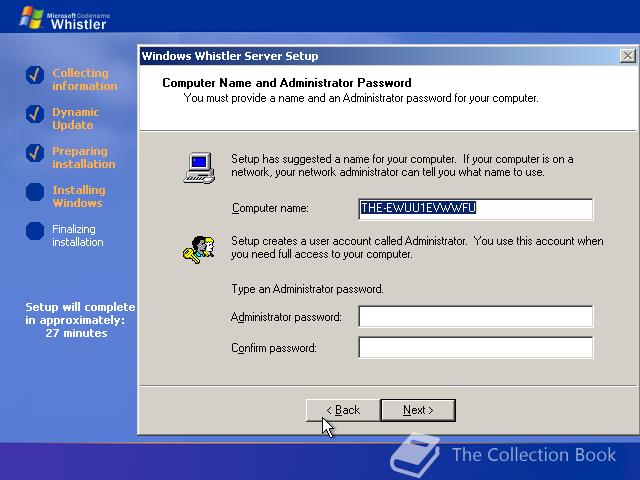The width and height of the screenshot is (640, 480).
Task: Click "Type an Administrator password." text
Action: (307, 289)
